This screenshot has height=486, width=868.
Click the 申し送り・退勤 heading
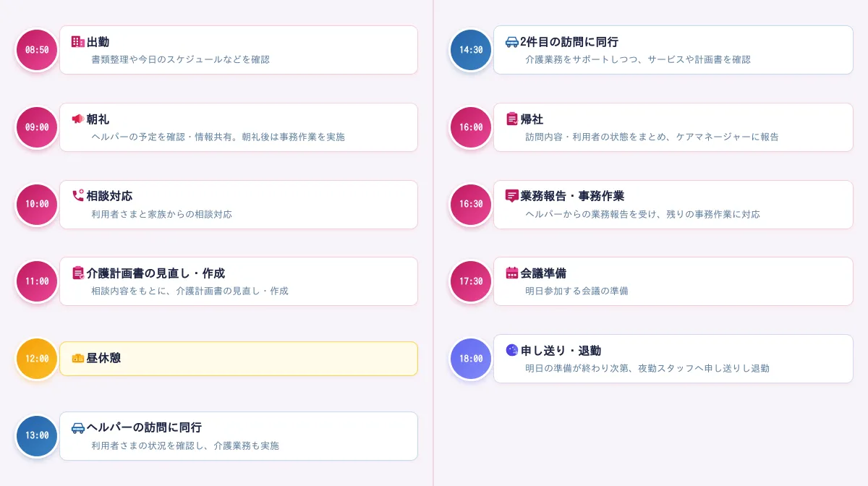click(x=561, y=350)
